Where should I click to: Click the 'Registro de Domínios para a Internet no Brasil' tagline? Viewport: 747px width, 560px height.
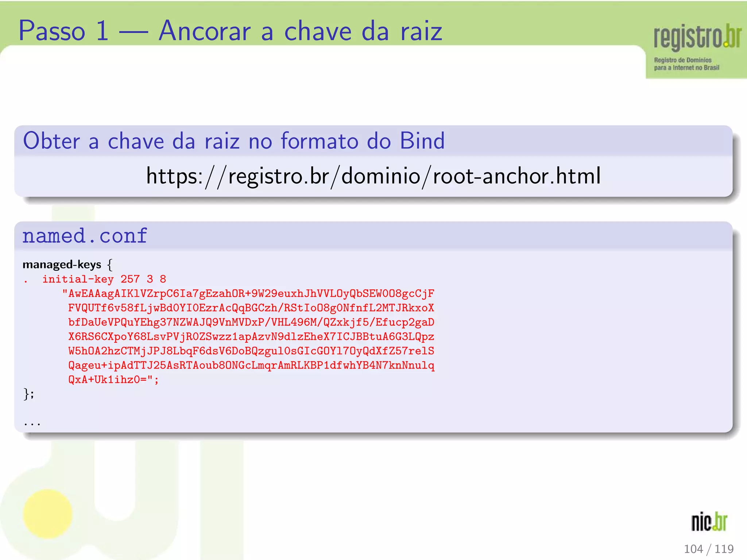[x=686, y=64]
